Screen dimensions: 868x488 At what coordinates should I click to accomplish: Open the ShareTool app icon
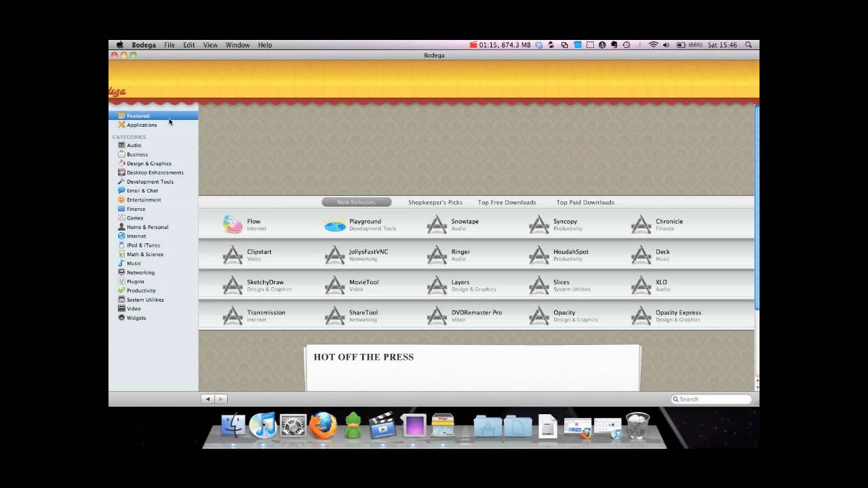pos(335,316)
